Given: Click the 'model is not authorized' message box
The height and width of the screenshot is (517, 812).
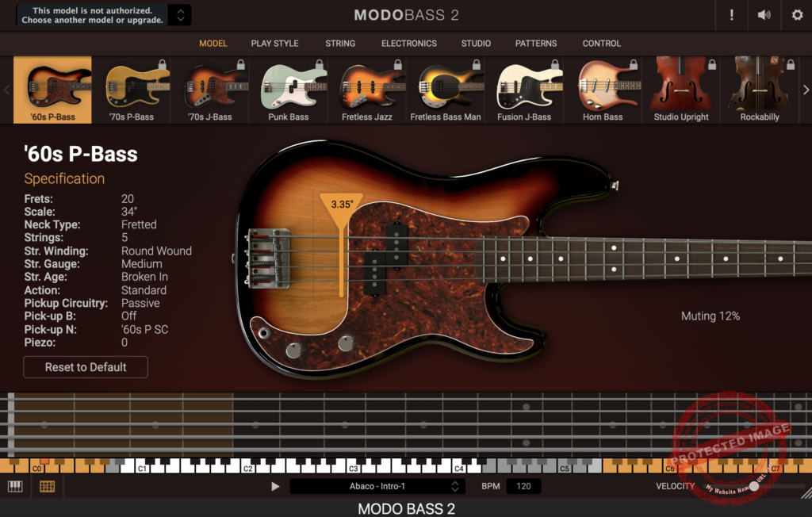Looking at the screenshot, I should (x=92, y=15).
